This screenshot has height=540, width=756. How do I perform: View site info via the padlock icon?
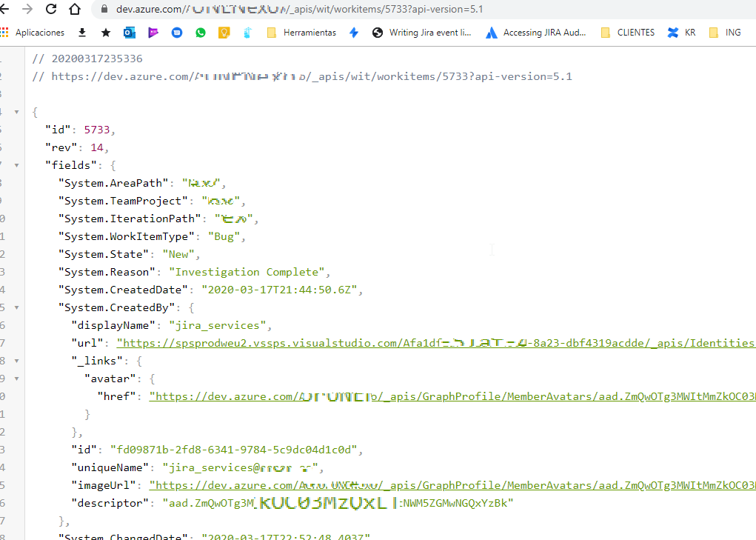pos(104,9)
